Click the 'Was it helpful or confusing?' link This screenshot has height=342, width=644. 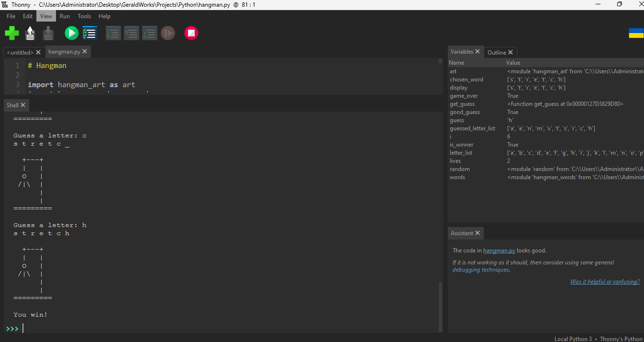tap(605, 282)
